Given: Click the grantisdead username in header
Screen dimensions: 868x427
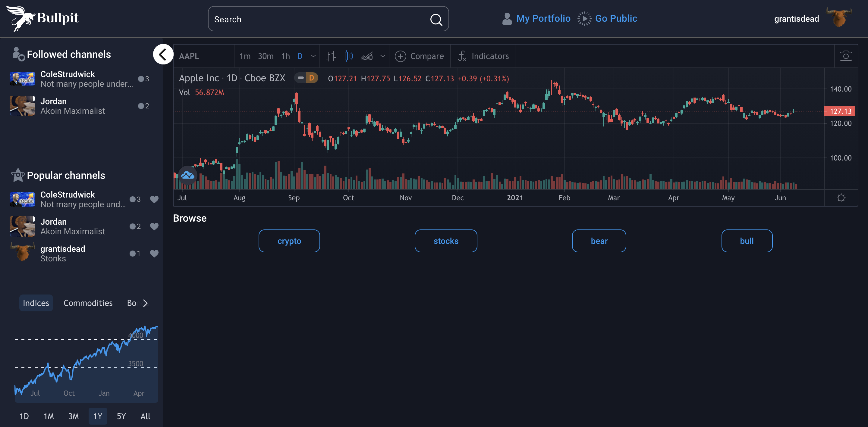Looking at the screenshot, I should (796, 19).
